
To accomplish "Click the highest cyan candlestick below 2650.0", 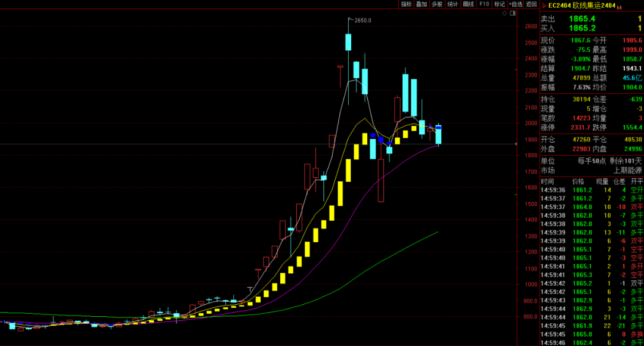I will point(348,42).
